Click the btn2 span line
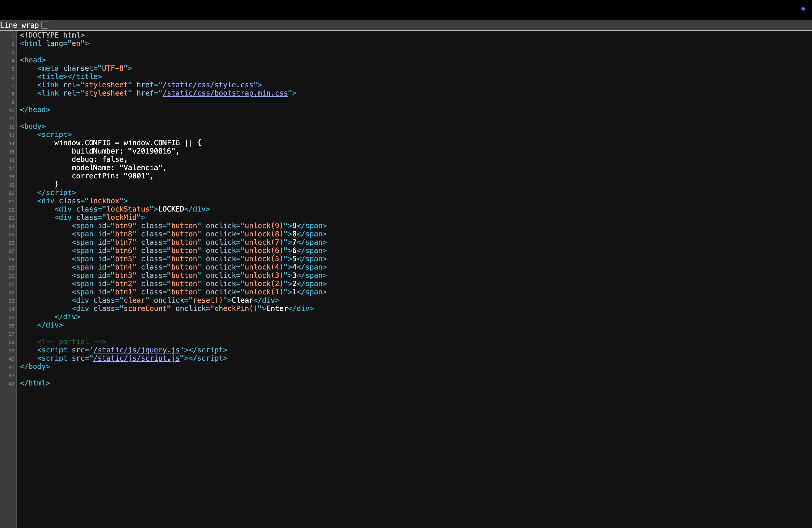The height and width of the screenshot is (528, 812). tap(199, 284)
